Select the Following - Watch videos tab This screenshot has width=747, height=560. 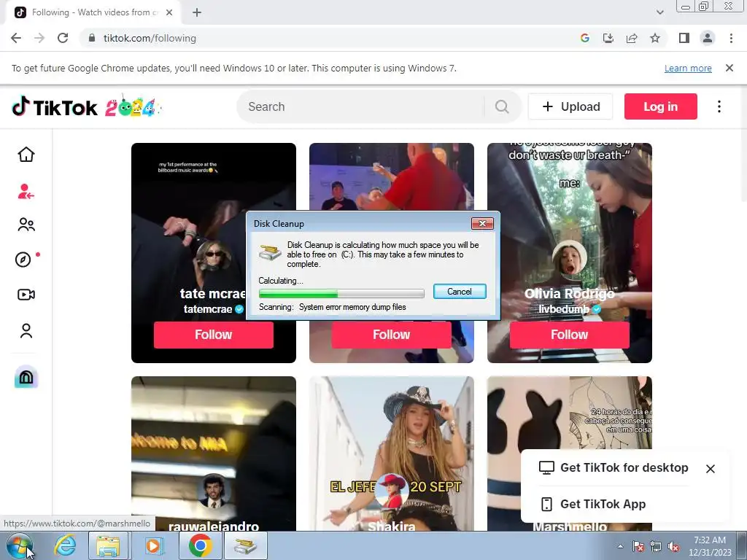93,12
